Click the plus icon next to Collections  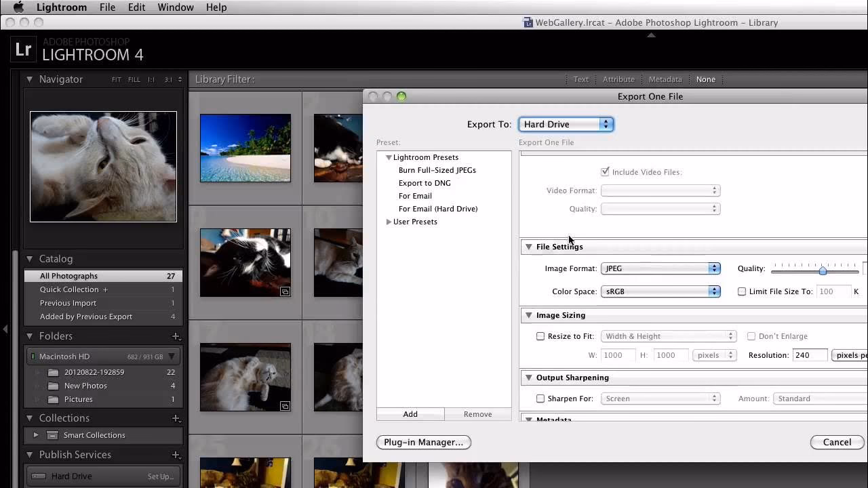[176, 418]
